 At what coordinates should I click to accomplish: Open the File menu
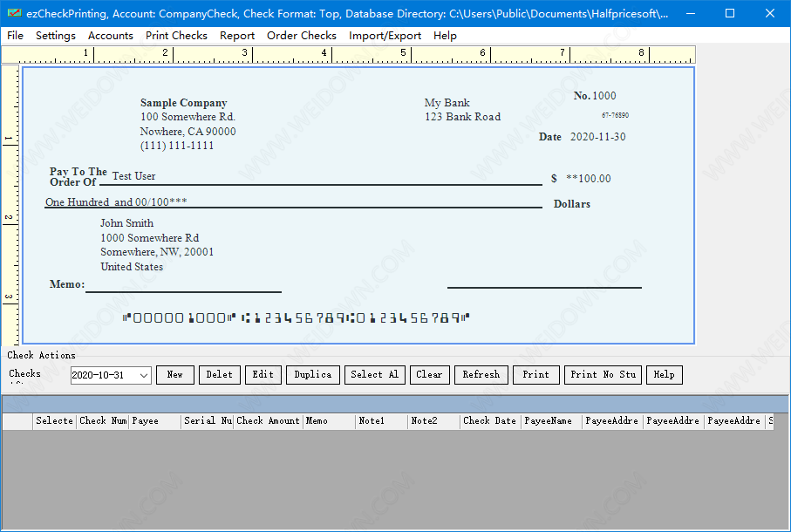click(15, 35)
